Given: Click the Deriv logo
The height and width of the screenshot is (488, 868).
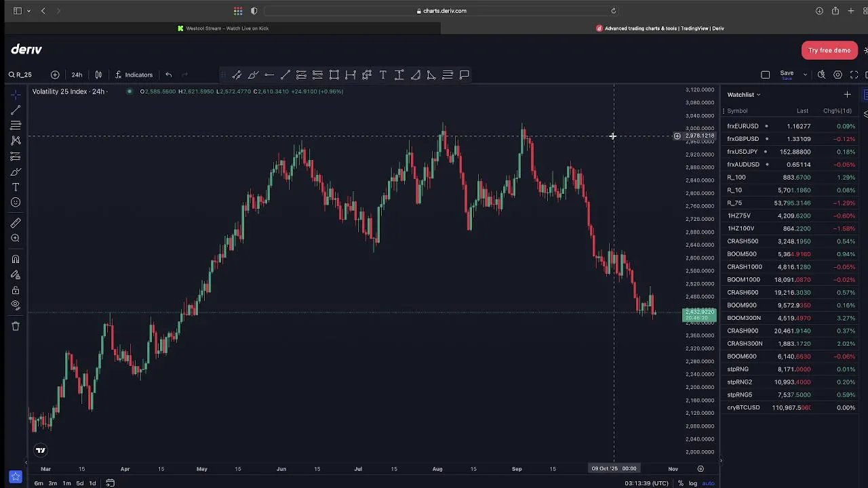Looking at the screenshot, I should tap(26, 49).
